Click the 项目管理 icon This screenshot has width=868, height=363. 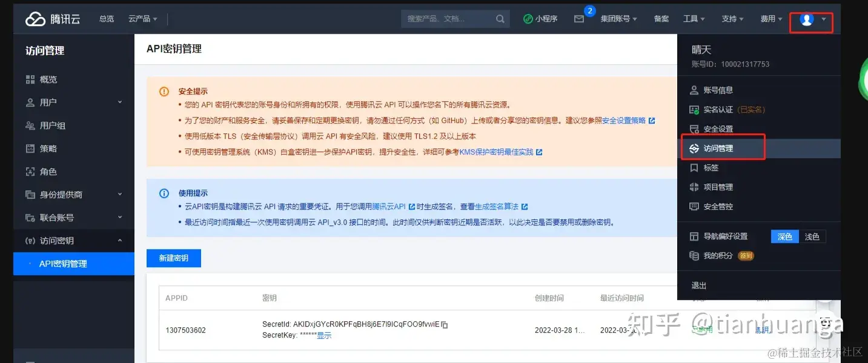point(694,187)
